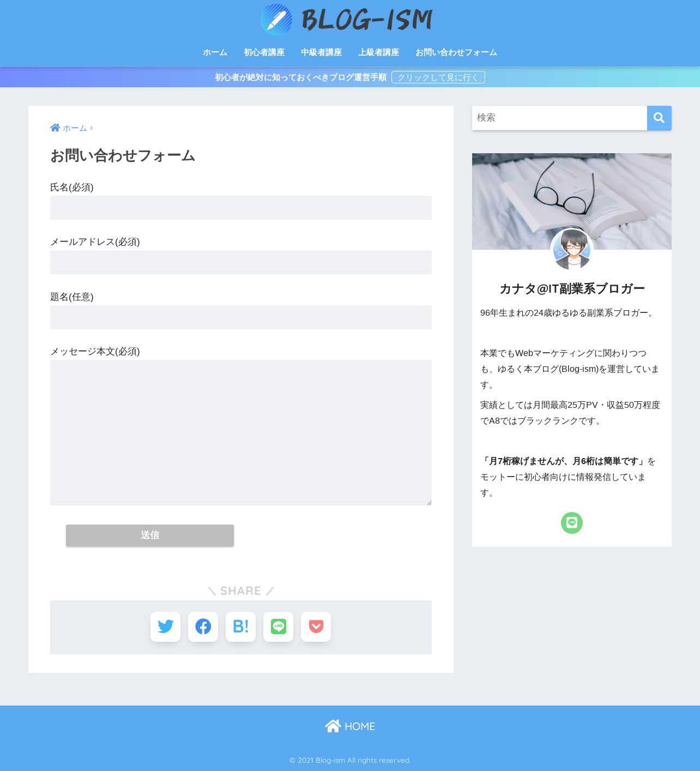Click the 初心者が絶対に知っておくべきブログ運営手順 notice text
Screen dimensions: 700x771
(300, 77)
